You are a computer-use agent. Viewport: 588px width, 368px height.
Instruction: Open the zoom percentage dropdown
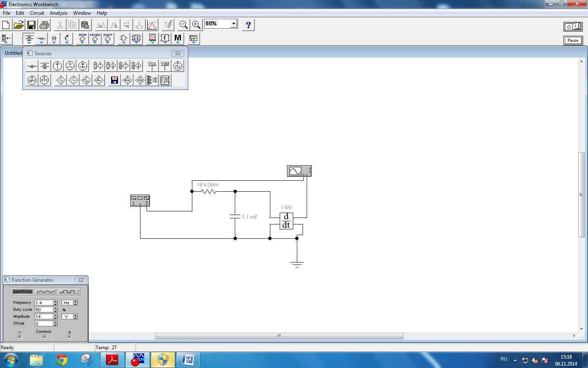234,24
